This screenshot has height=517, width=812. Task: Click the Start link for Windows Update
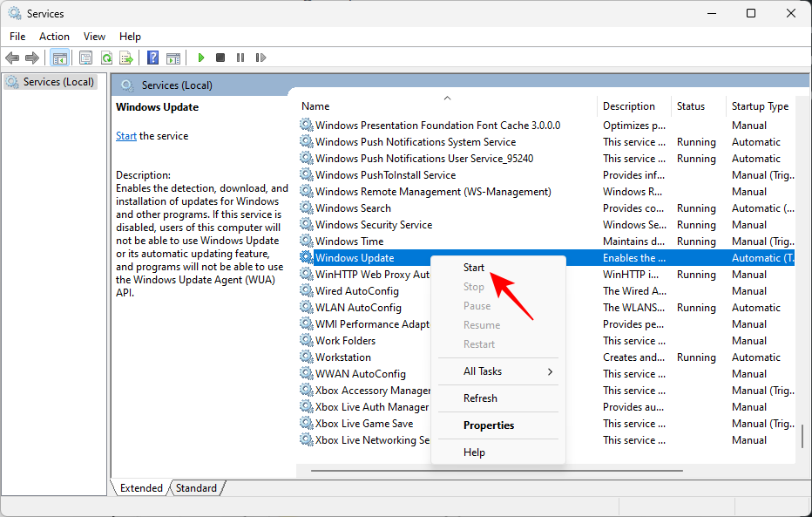(125, 135)
